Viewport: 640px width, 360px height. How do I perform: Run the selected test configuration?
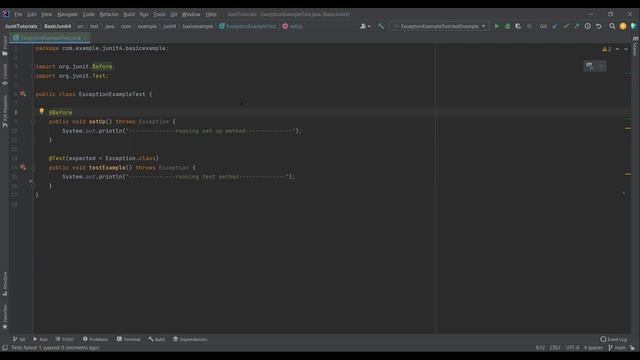[497, 26]
